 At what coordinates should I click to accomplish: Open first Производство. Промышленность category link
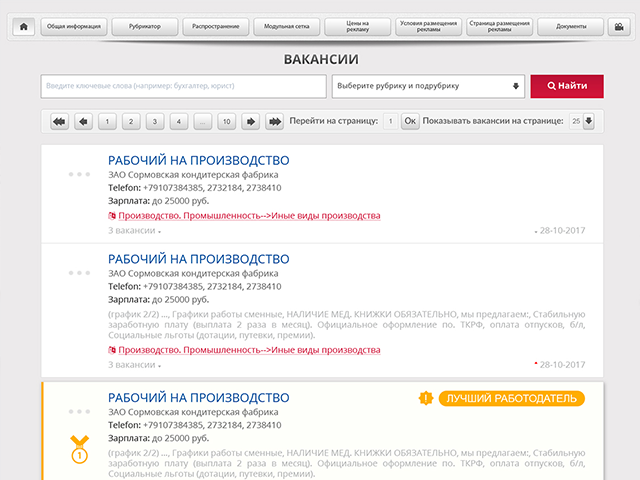[249, 216]
